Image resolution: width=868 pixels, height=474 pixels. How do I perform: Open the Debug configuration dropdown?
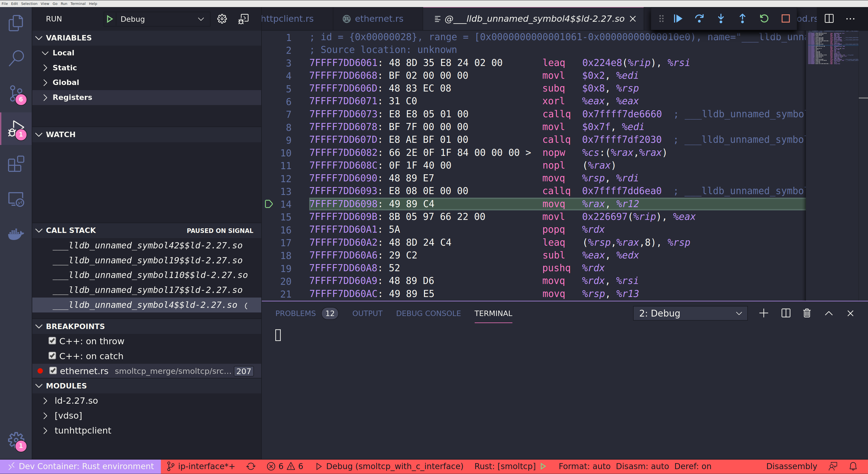coord(162,19)
